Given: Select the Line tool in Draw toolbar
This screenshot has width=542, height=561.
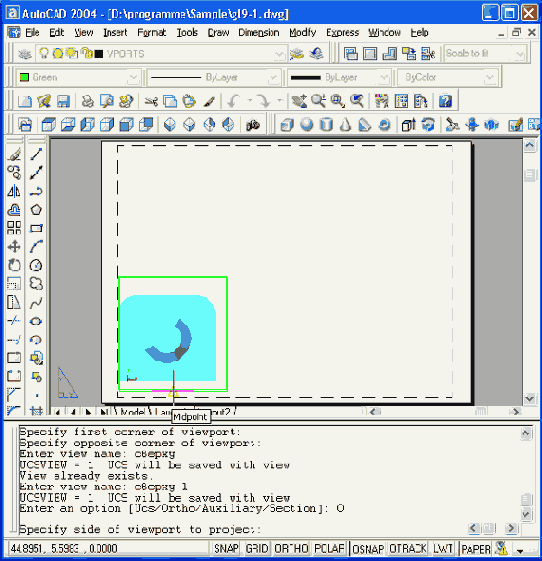Looking at the screenshot, I should pyautogui.click(x=36, y=154).
